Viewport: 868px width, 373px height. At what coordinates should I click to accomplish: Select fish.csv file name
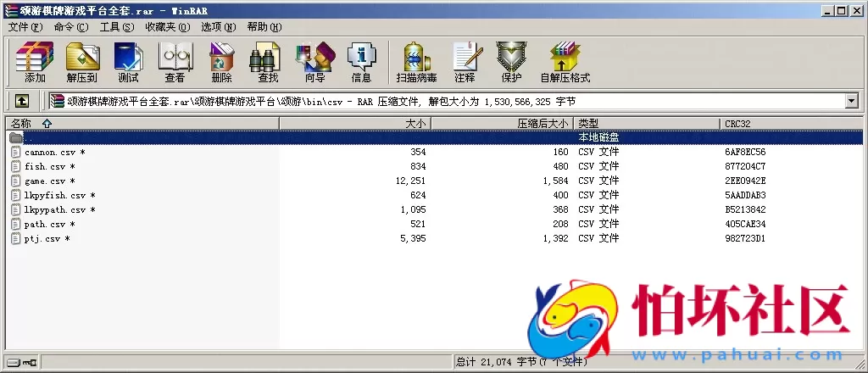tap(50, 166)
